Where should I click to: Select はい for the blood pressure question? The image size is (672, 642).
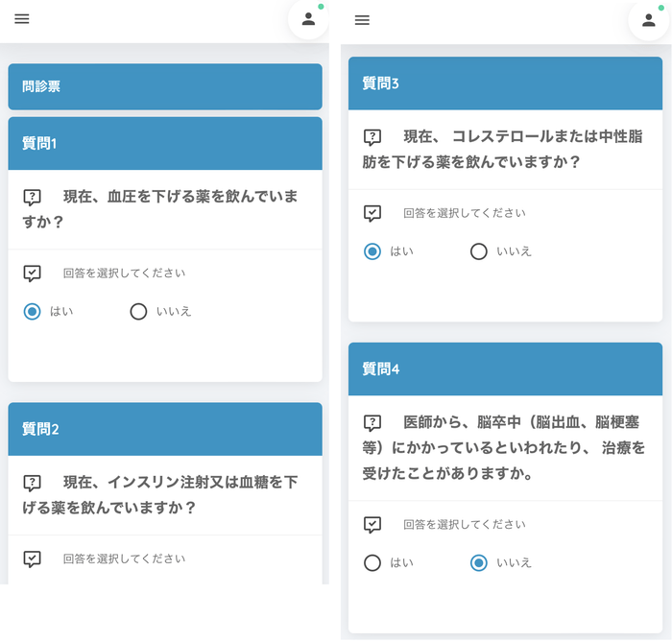click(x=33, y=311)
